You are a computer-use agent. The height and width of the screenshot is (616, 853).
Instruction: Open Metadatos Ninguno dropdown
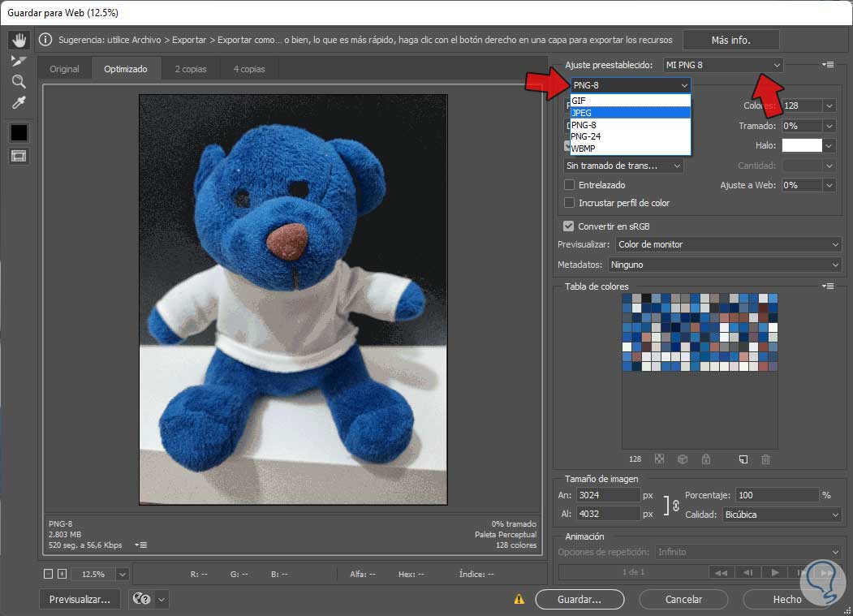(725, 265)
